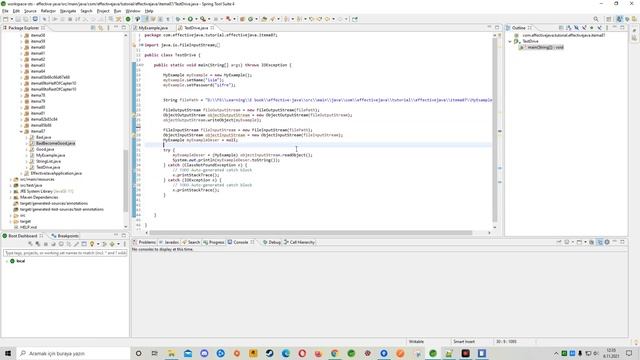Open the Debug view tab
The width and height of the screenshot is (640, 360).
tap(272, 242)
